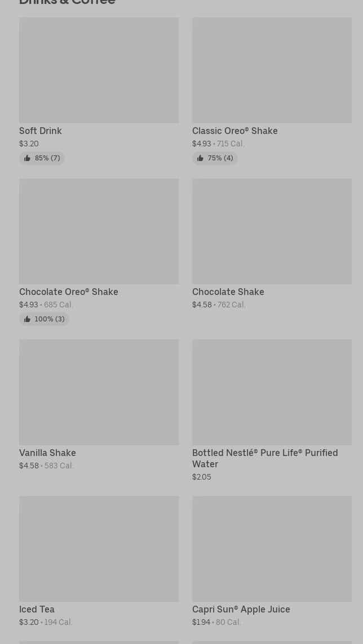Click the thumbs-up icon under Chocolate Oreo Shake
Viewport: 363px width, 644px height.
tap(27, 319)
